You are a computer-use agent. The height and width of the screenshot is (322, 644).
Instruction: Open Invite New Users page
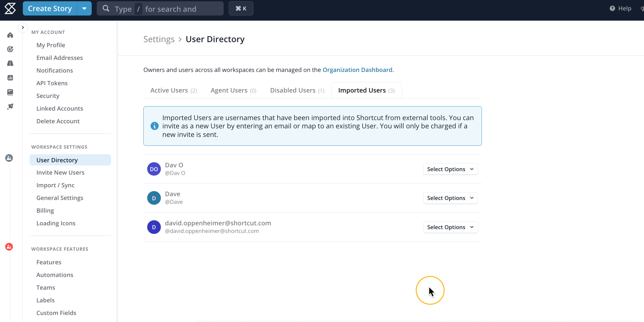click(x=60, y=172)
